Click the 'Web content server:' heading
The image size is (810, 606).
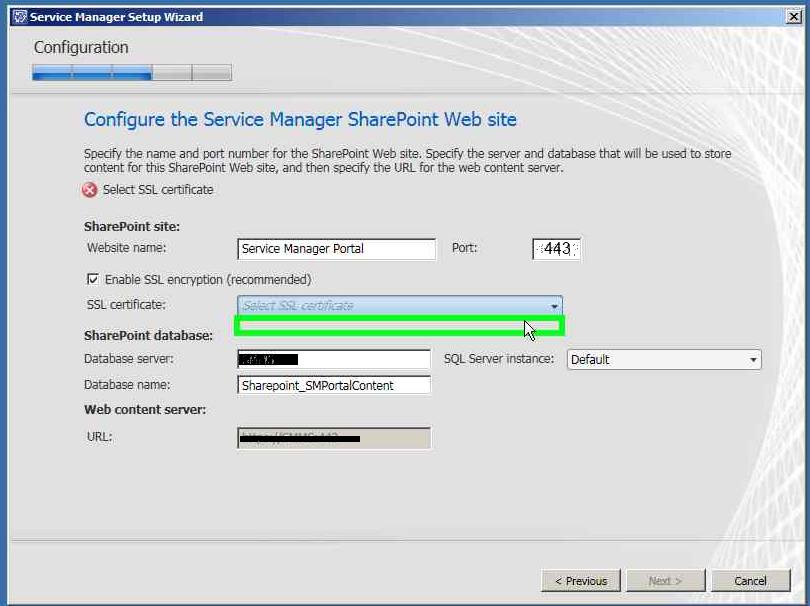(x=145, y=410)
